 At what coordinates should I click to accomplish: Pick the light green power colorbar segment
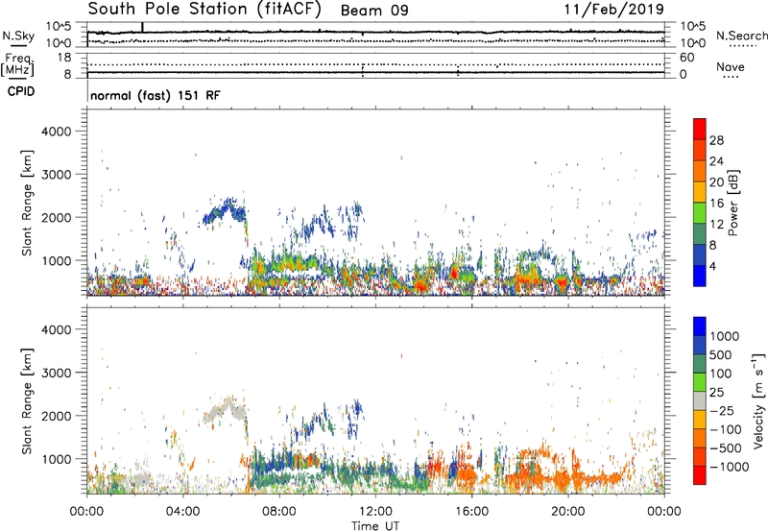[700, 212]
